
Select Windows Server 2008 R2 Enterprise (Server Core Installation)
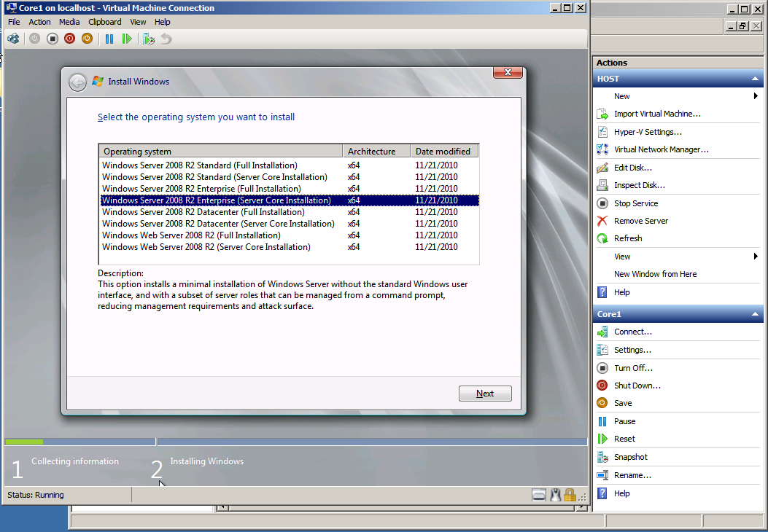289,200
